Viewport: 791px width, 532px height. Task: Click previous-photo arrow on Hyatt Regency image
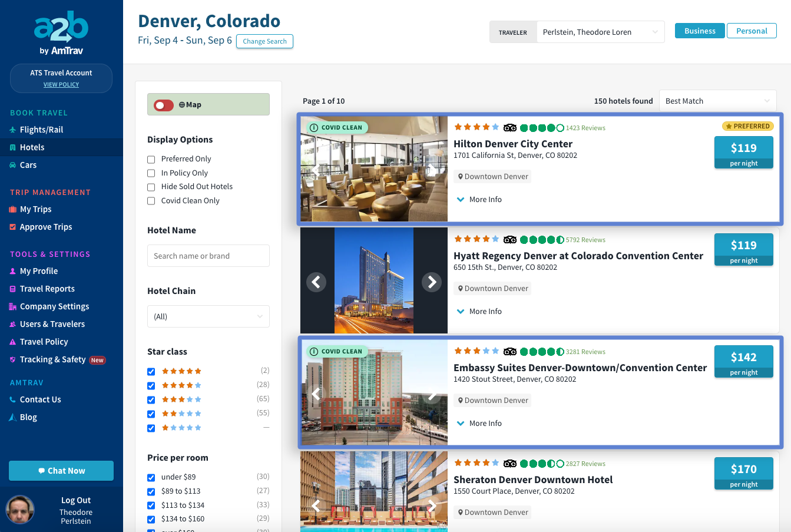click(x=316, y=282)
